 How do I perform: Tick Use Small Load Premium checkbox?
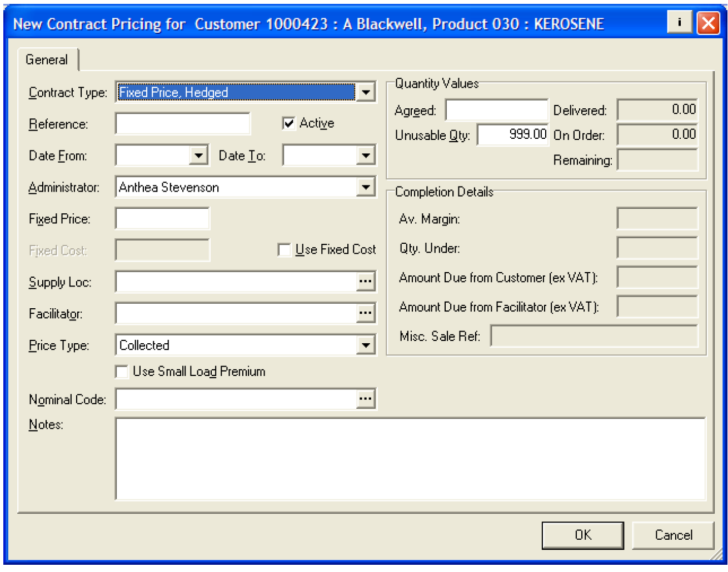click(x=122, y=372)
